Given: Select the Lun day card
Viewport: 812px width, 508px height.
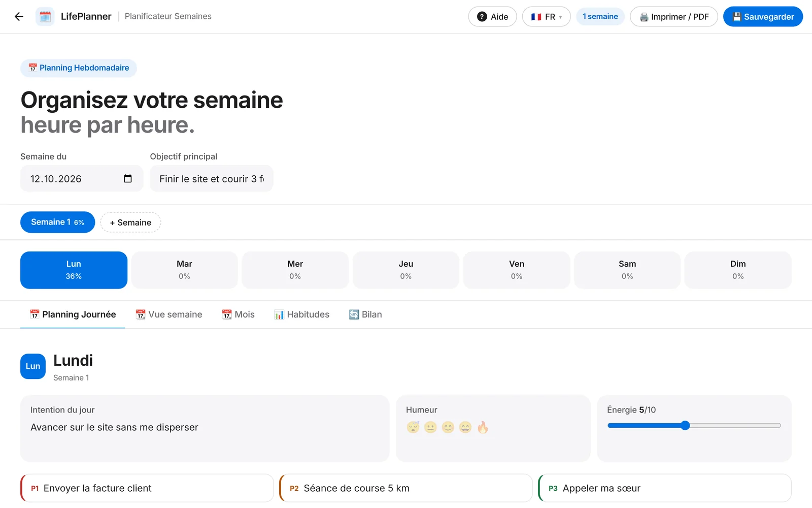Looking at the screenshot, I should click(x=74, y=270).
